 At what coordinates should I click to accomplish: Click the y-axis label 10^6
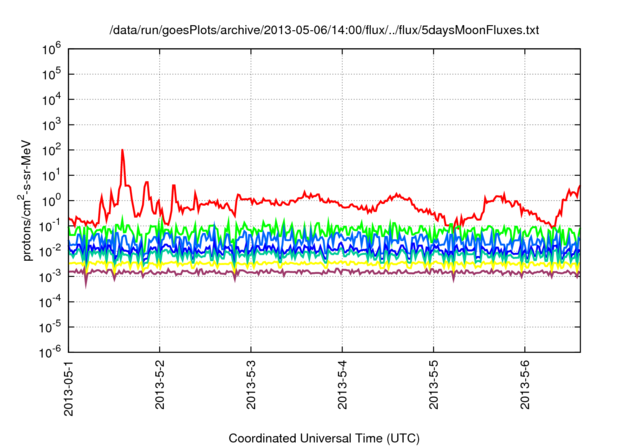51,50
